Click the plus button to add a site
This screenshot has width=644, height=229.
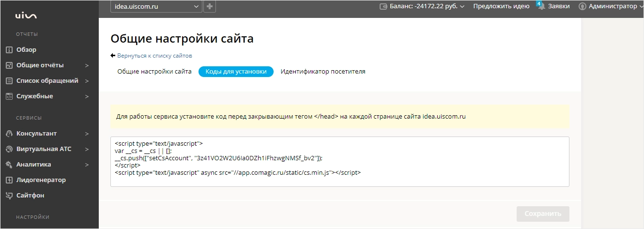point(210,6)
